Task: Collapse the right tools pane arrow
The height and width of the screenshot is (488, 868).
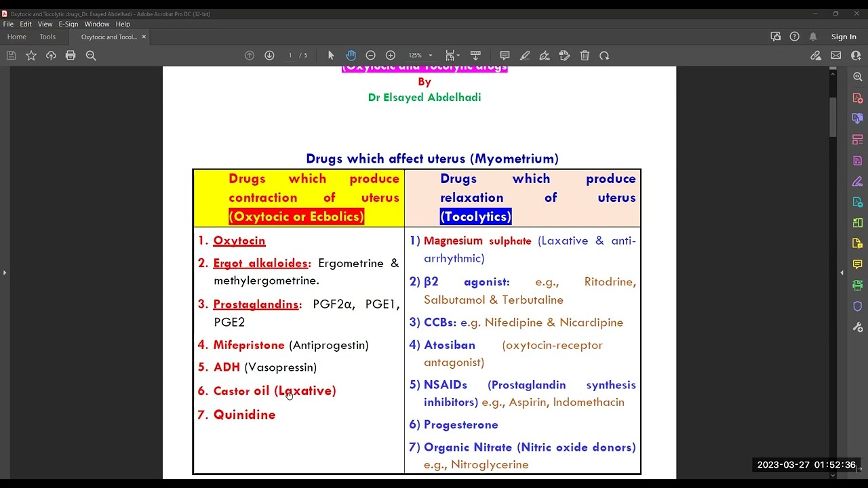Action: (842, 272)
